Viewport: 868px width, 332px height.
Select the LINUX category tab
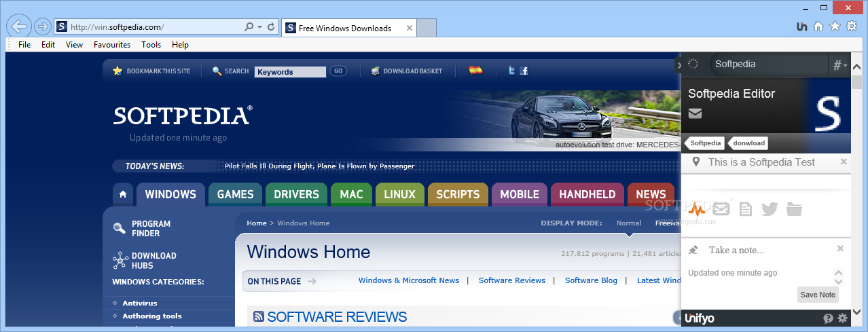[x=399, y=194]
